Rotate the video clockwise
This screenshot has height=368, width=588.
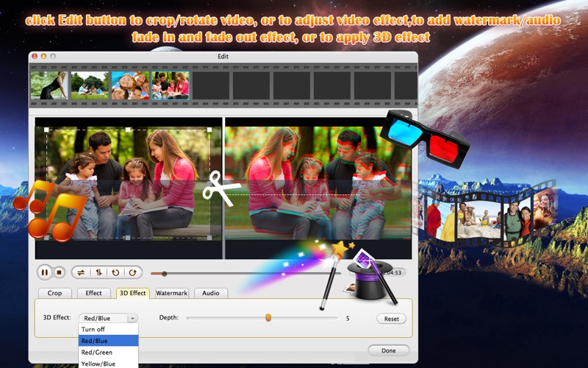coord(132,273)
